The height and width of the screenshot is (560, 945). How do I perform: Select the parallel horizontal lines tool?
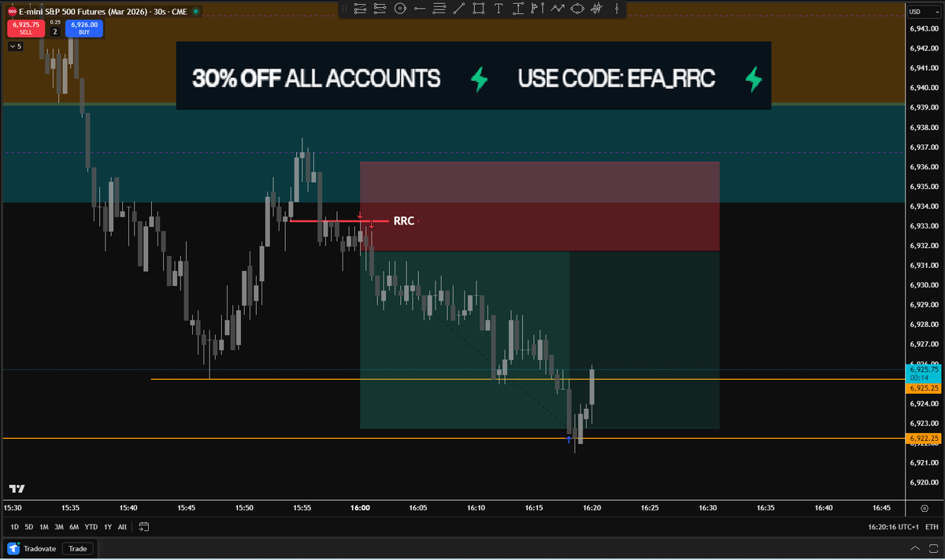click(x=439, y=9)
